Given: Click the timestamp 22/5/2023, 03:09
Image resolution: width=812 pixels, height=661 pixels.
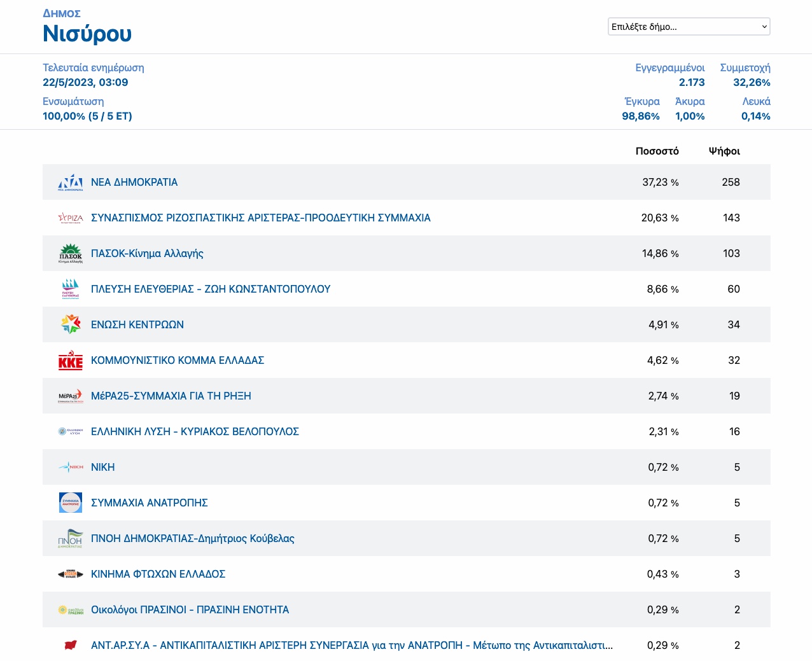Looking at the screenshot, I should (85, 82).
